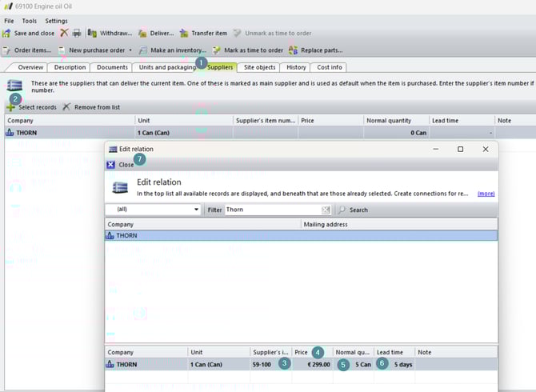Viewport: 536px width, 392px height.
Task: Select the Suppliers tab
Action: [x=220, y=67]
